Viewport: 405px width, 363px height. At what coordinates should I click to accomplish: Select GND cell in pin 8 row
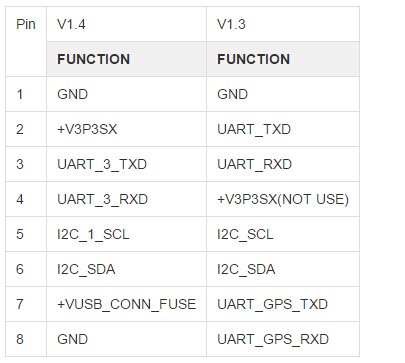tap(126, 339)
